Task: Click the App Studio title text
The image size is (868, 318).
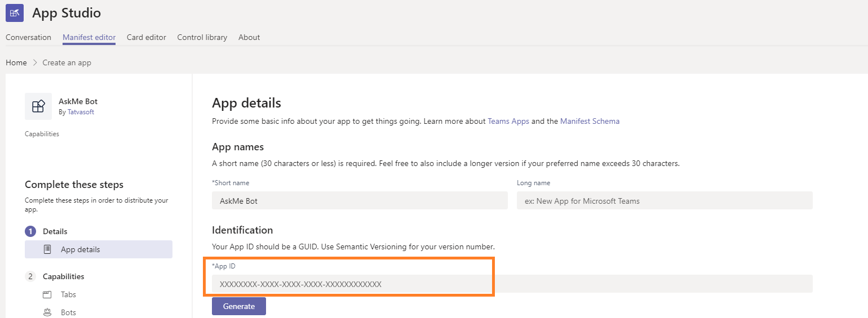Action: click(67, 12)
